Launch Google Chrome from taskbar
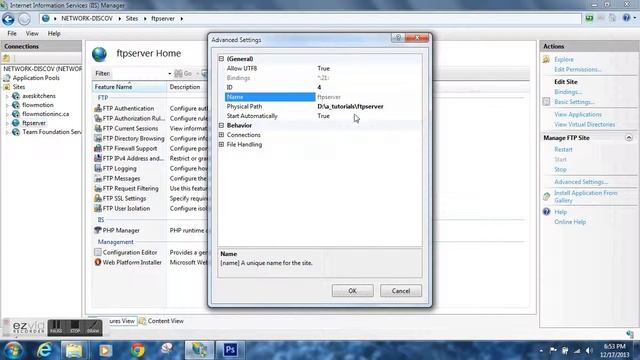Viewport: 640px width, 360px height. [138, 350]
